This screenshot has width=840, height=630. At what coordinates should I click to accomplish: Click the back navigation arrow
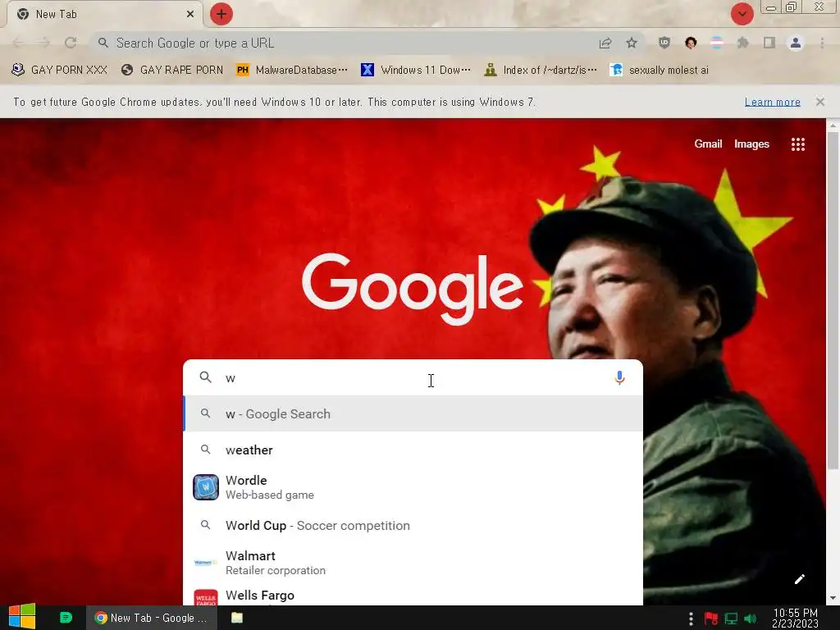pos(17,43)
